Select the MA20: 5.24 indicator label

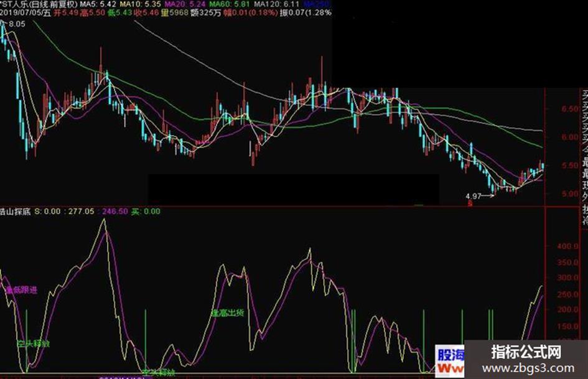[x=185, y=4]
